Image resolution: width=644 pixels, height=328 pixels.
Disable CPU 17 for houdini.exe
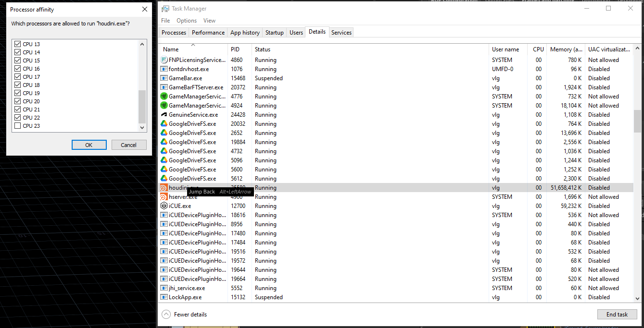[x=18, y=77]
